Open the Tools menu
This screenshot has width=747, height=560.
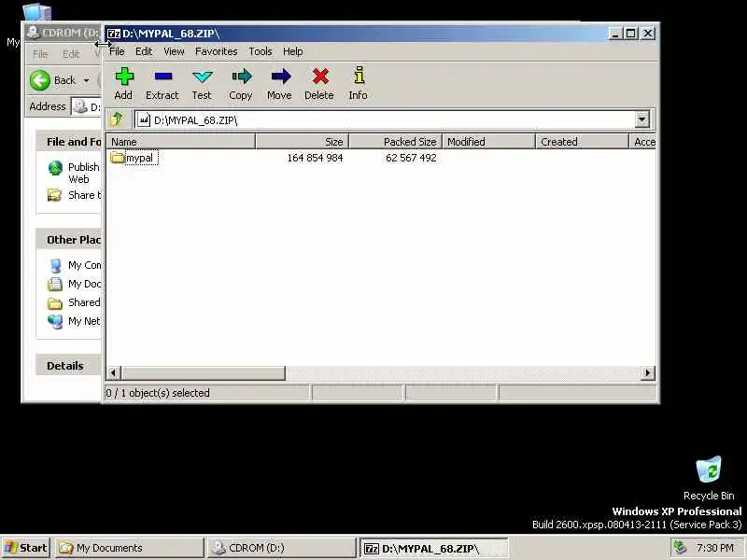[x=261, y=51]
